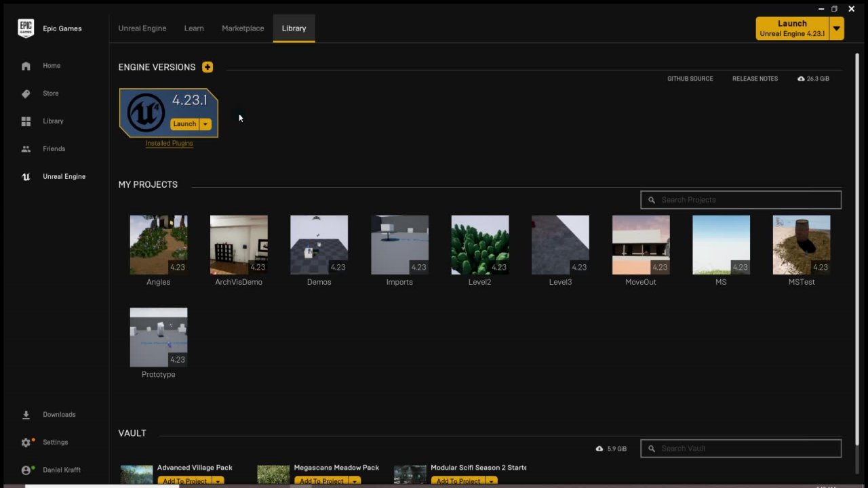The image size is (868, 488).
Task: Click the 26.3 GiB engine size text
Action: [x=818, y=79]
